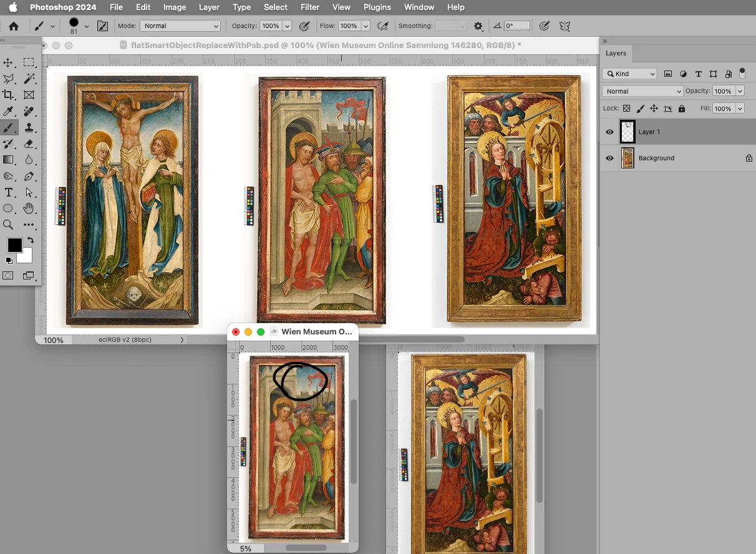Select the Blur tool
This screenshot has height=554, width=756.
(x=29, y=160)
